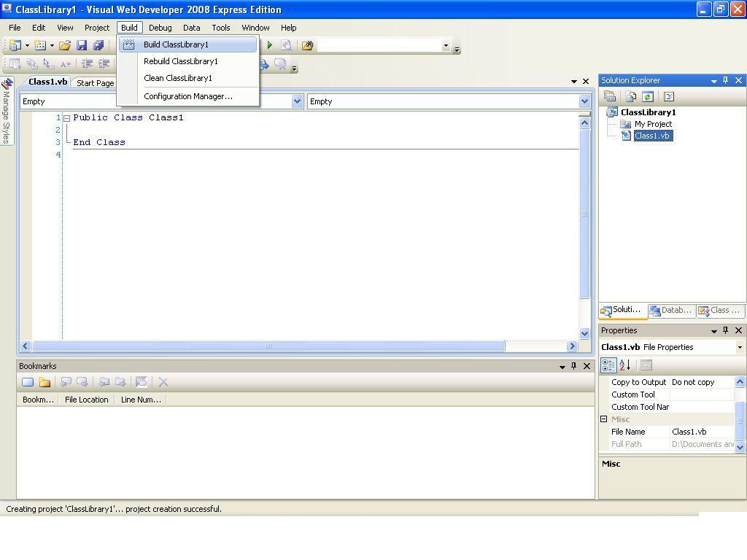Pin the Solution Explorer panel
The width and height of the screenshot is (747, 560).
click(726, 80)
